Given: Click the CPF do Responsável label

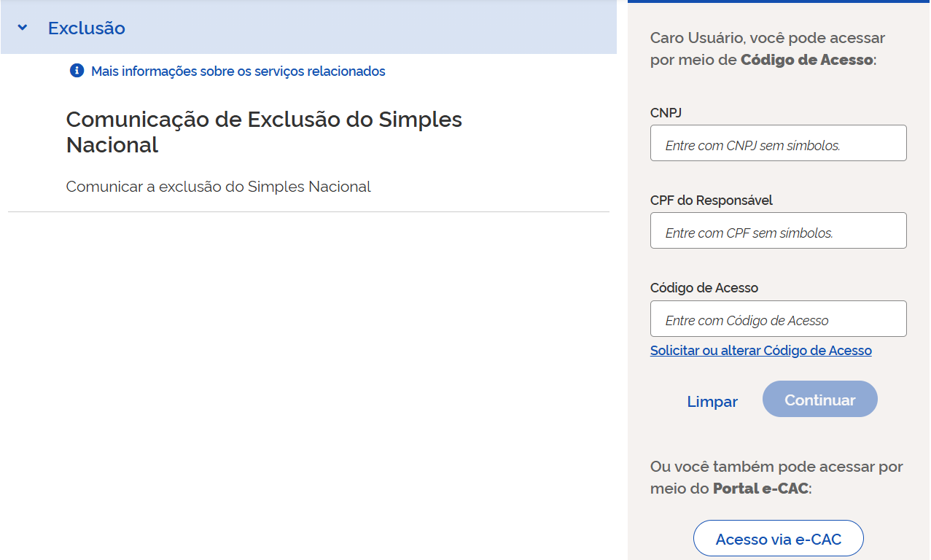Looking at the screenshot, I should click(x=712, y=200).
